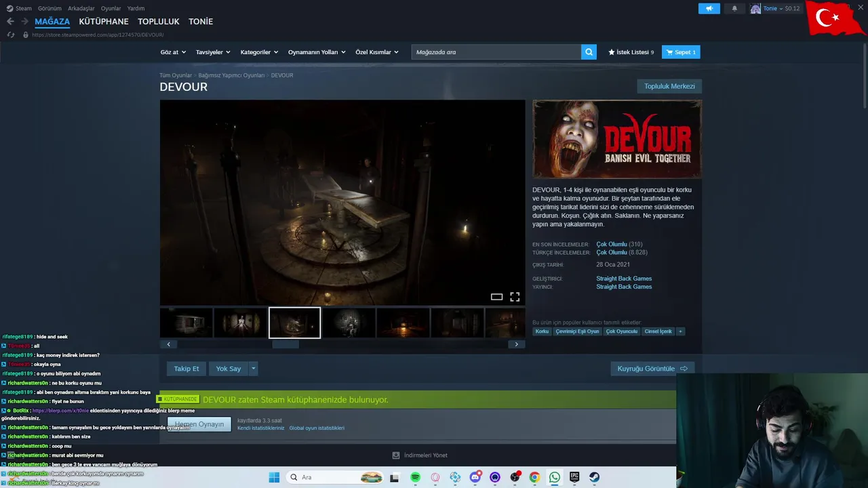Click the left arrow of the thumbnail strip
Image resolution: width=868 pixels, height=488 pixels.
click(169, 344)
